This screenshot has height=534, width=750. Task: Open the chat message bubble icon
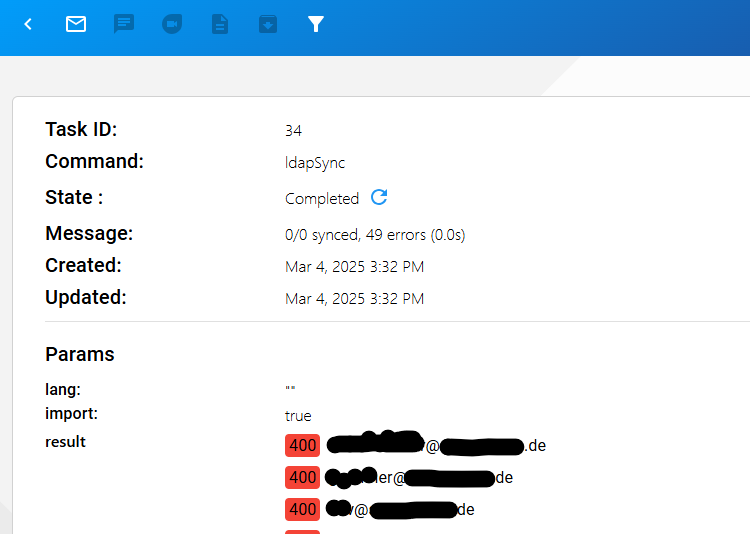[124, 24]
